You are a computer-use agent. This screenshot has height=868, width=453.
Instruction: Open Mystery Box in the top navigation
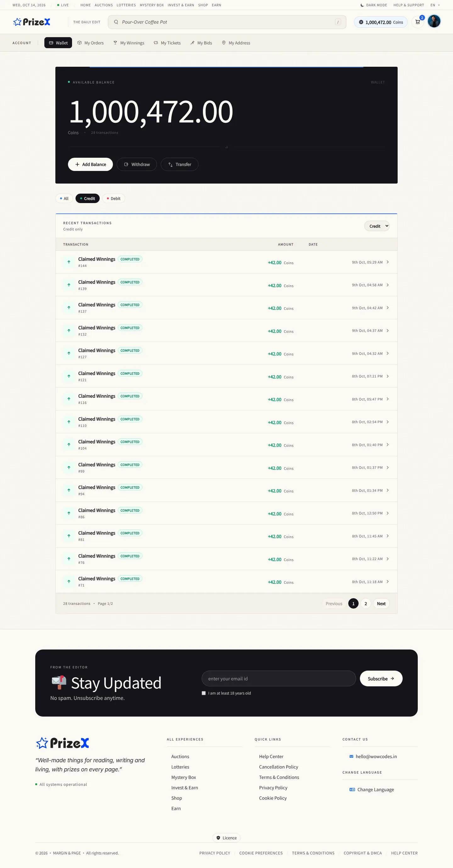click(152, 5)
